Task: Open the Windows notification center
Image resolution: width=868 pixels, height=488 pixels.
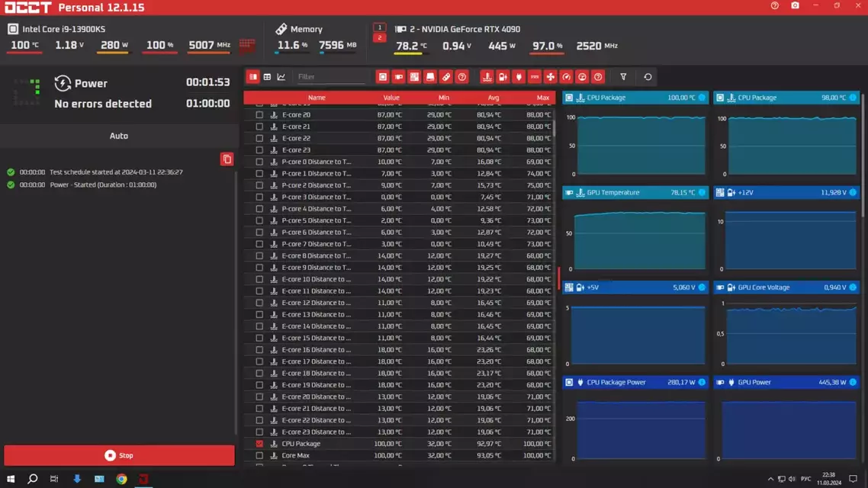Action: tap(853, 479)
